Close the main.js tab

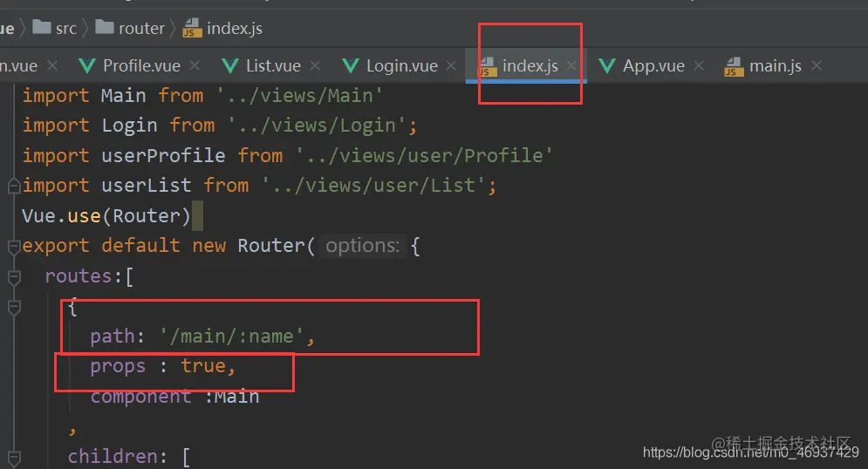tap(817, 65)
